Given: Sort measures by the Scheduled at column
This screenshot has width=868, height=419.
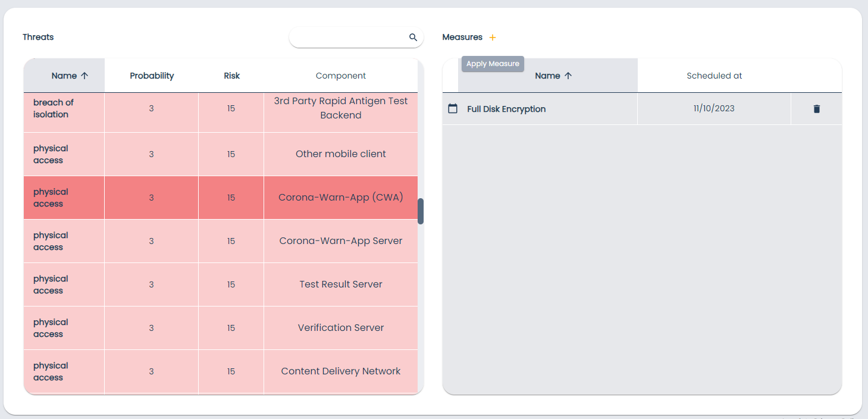Looking at the screenshot, I should tap(714, 76).
